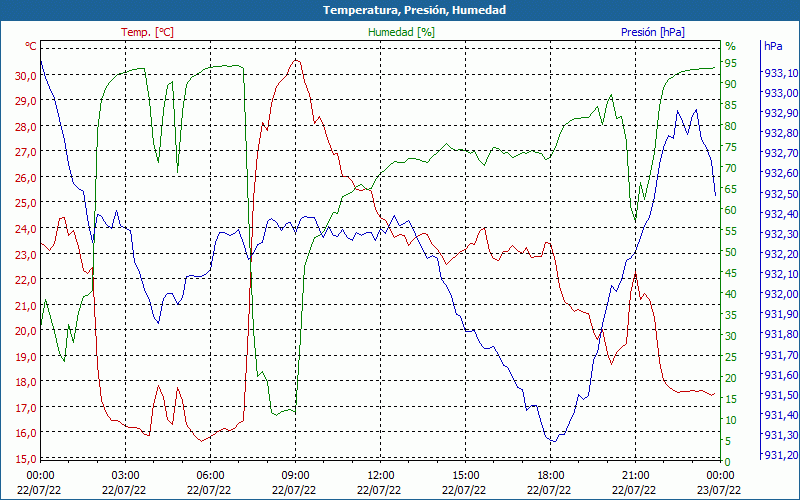Click the red 'Temp. [°C]' legend label
Screen dimensions: 800x500
[x=147, y=32]
